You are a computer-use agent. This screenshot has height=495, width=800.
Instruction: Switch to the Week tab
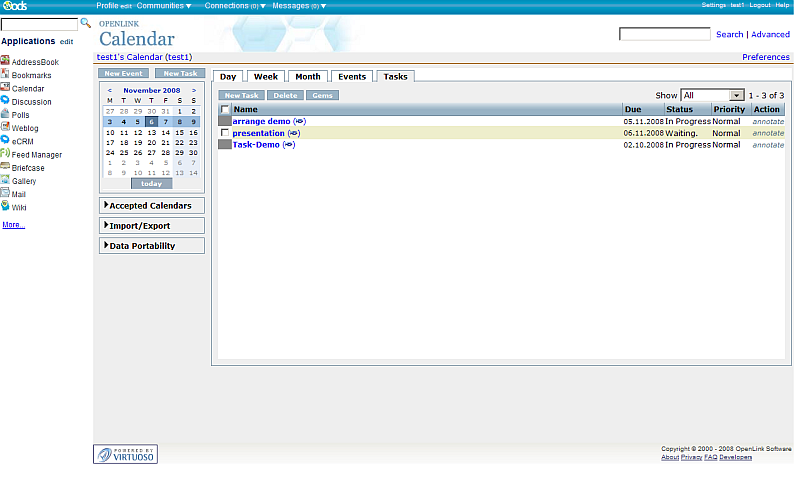pyautogui.click(x=265, y=76)
